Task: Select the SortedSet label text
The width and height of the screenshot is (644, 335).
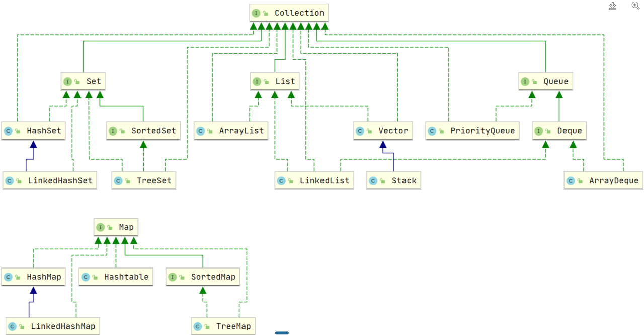Action: pyautogui.click(x=154, y=131)
